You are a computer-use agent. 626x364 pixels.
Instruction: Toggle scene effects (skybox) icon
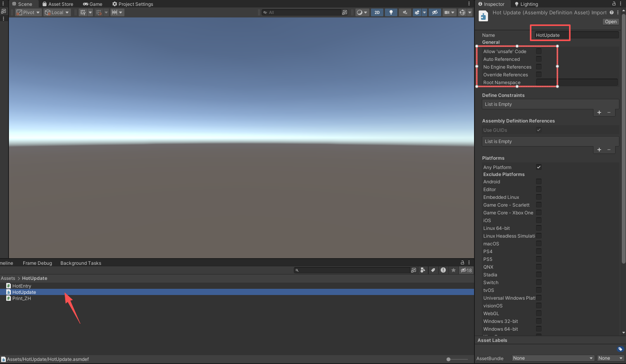coord(417,12)
